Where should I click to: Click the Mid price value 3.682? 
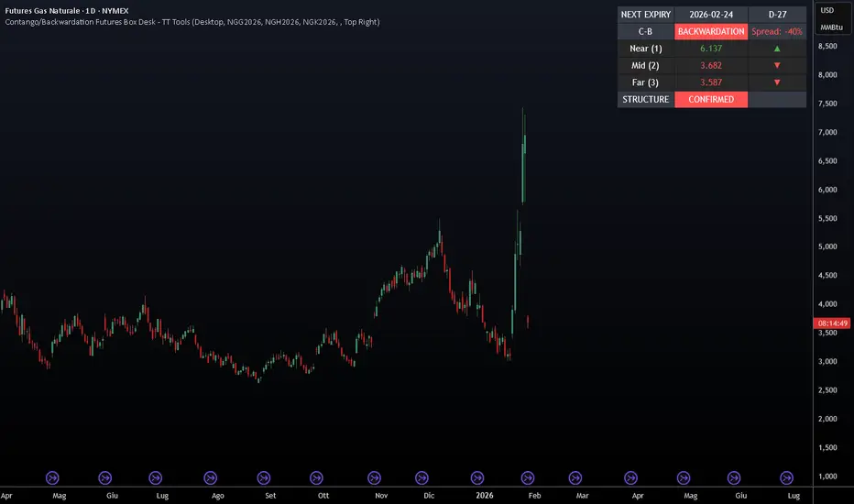711,65
